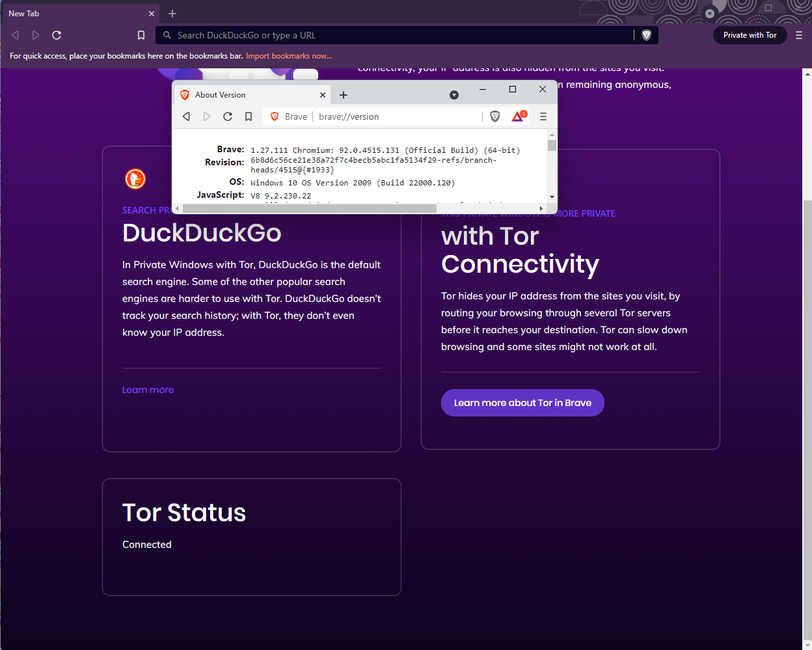Click Learn more about Tor in Brave
The image size is (812, 650).
pyautogui.click(x=522, y=402)
